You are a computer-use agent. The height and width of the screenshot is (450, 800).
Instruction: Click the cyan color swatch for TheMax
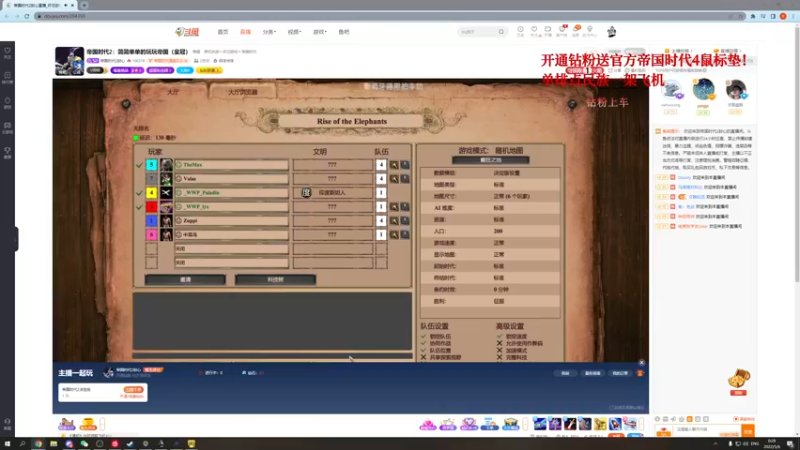tap(152, 165)
